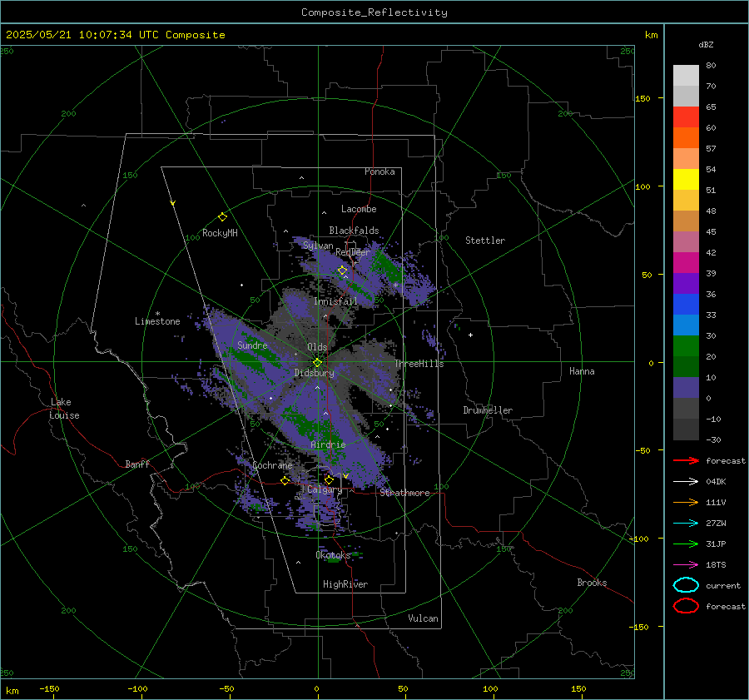The image size is (749, 700).
Task: Click the Hanna town label
Action: 582,371
